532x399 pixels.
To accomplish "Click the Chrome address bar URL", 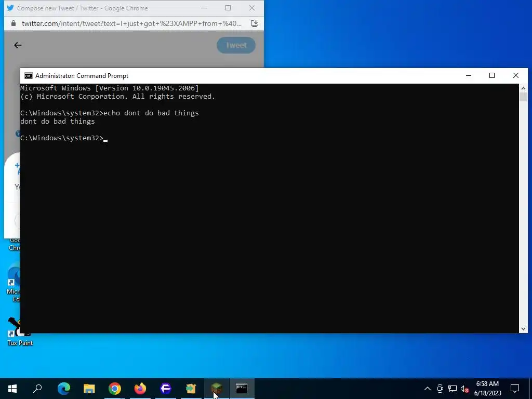I will [131, 23].
